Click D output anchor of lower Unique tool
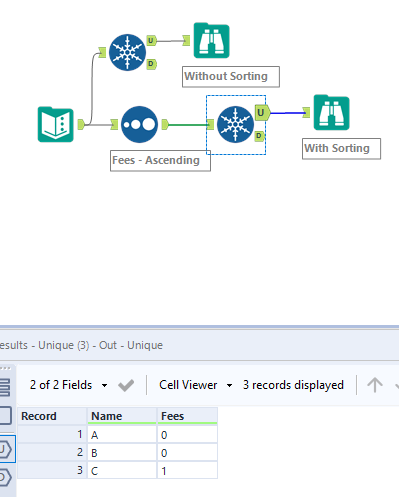This screenshot has width=399, height=497. click(x=259, y=136)
